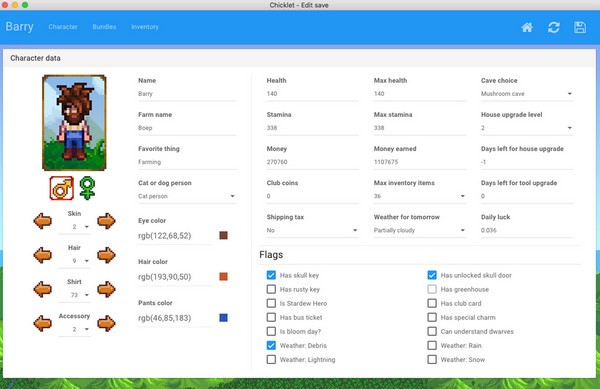Toggle Has greenhouse checkbox
The height and width of the screenshot is (389, 600).
432,289
